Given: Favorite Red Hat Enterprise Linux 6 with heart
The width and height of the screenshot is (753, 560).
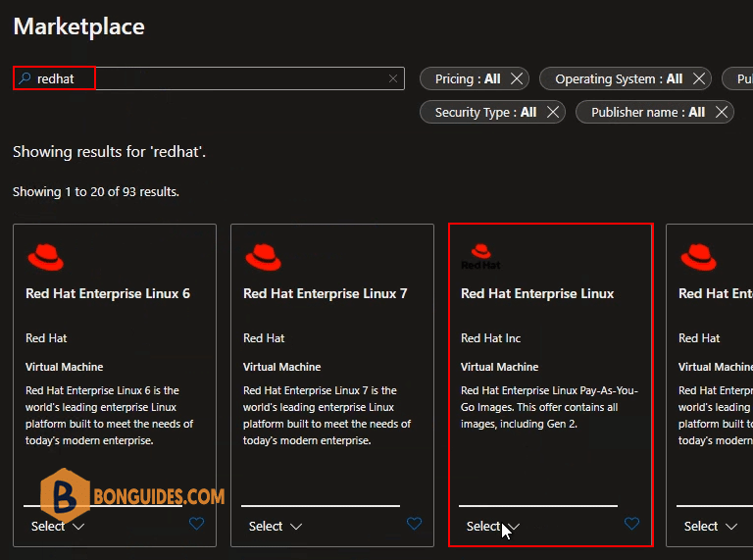Looking at the screenshot, I should click(196, 523).
